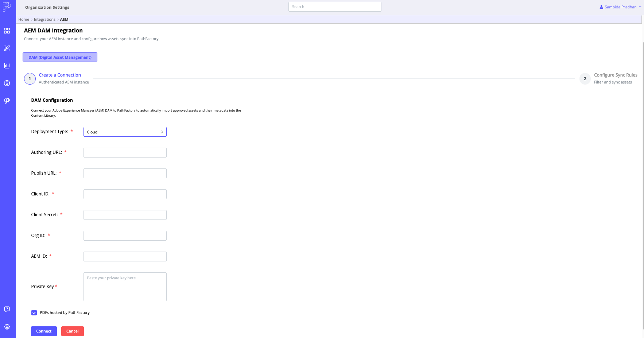Click into the Private Key text area

[125, 287]
